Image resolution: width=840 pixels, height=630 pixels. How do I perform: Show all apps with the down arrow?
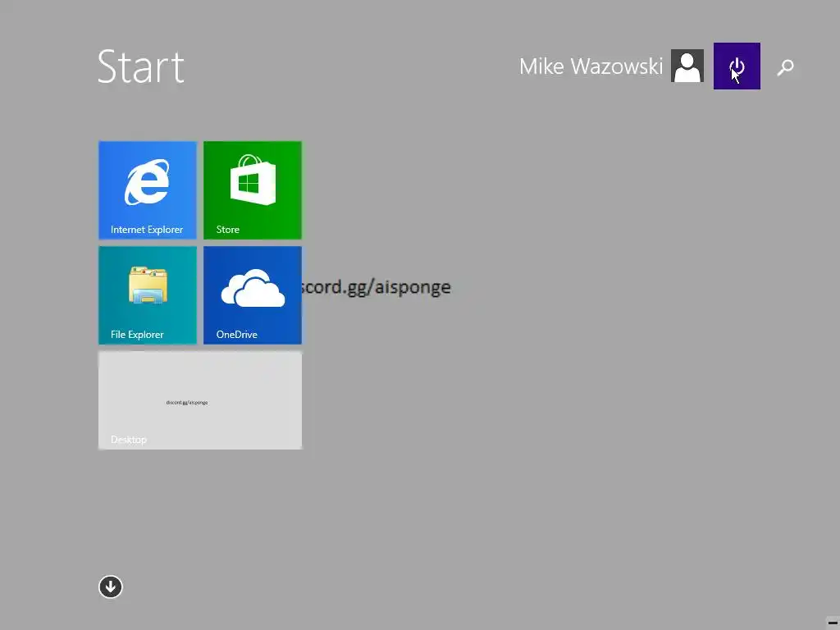(x=111, y=587)
